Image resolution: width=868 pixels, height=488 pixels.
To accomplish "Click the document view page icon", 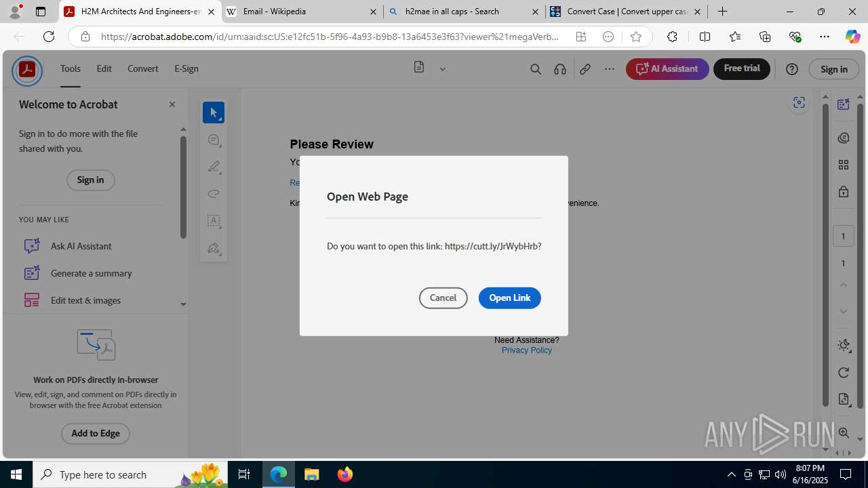I will coord(419,68).
